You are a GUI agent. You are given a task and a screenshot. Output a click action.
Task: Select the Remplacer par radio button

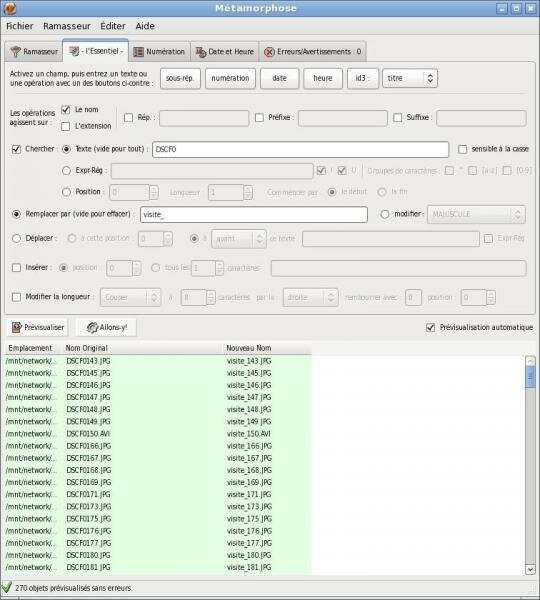coord(16,214)
